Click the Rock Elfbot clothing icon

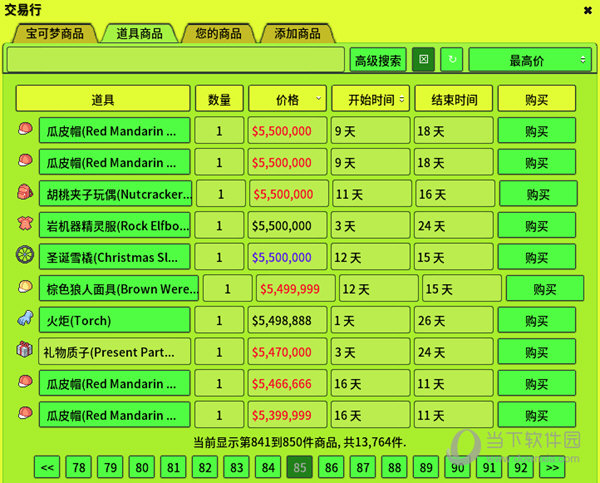coord(25,223)
